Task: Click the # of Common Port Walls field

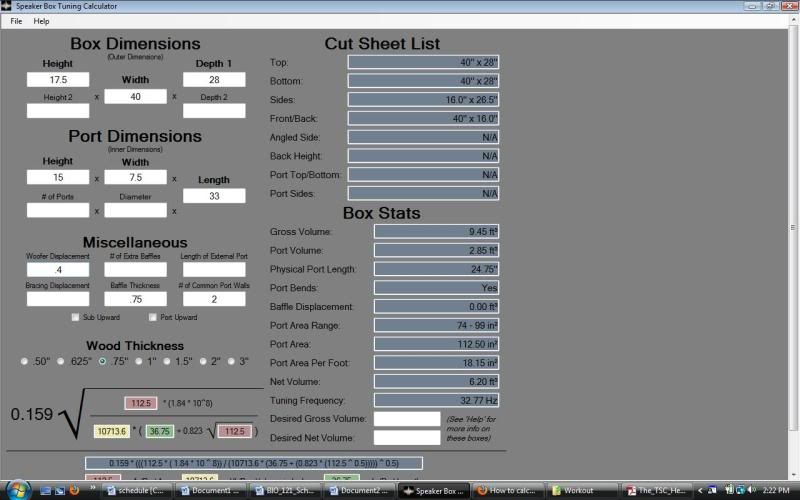Action: pyautogui.click(x=214, y=299)
